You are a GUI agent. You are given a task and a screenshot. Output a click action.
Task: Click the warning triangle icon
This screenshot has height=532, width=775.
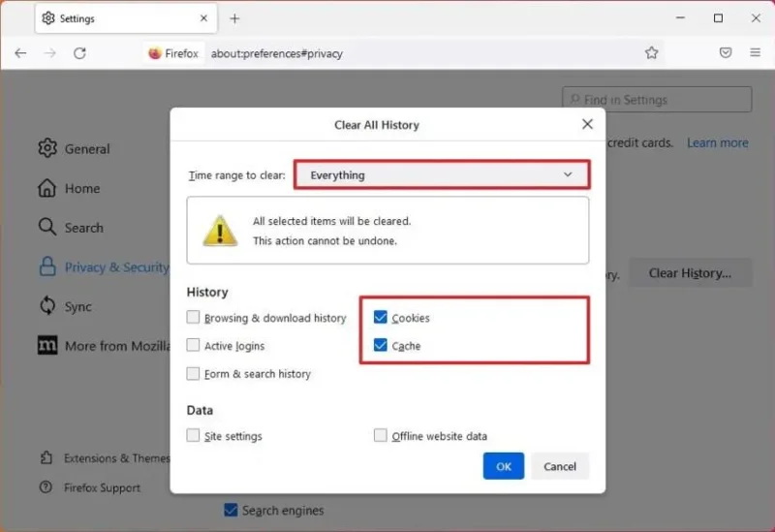click(220, 231)
